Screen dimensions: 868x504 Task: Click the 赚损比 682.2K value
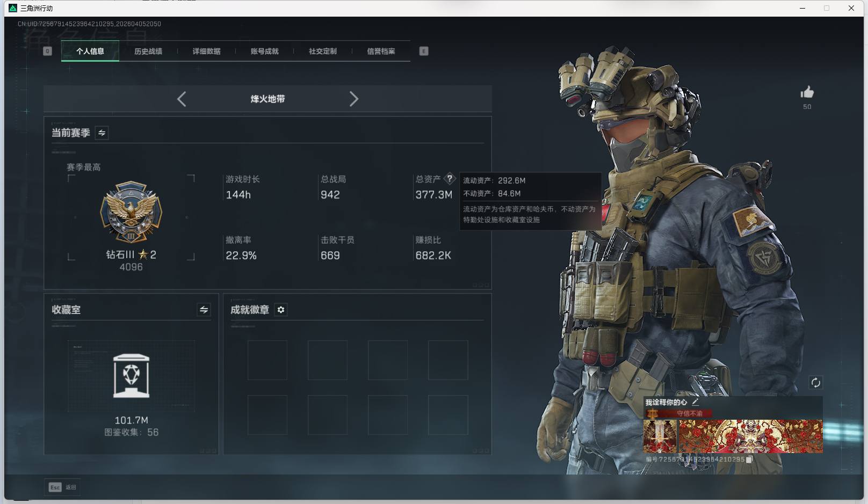(x=433, y=255)
